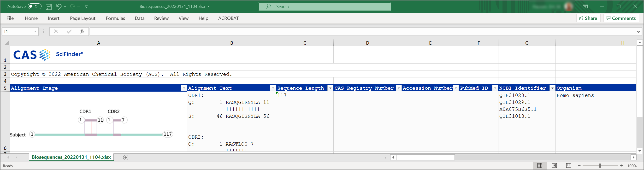Click the Share button

[x=588, y=18]
